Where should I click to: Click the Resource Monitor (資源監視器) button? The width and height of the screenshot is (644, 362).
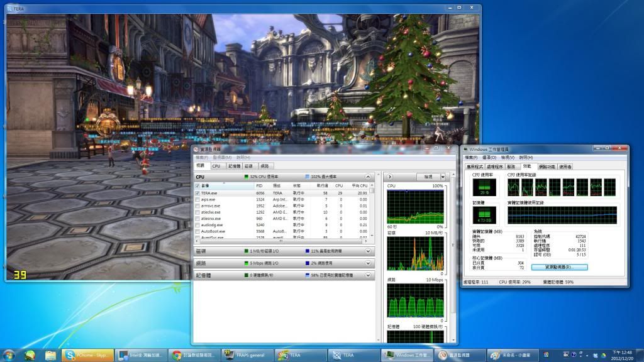tap(559, 267)
